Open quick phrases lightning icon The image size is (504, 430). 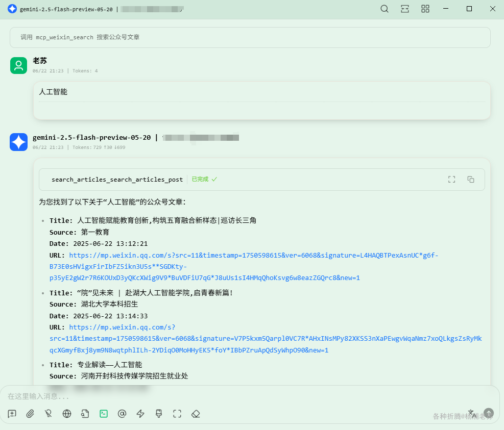pos(140,414)
